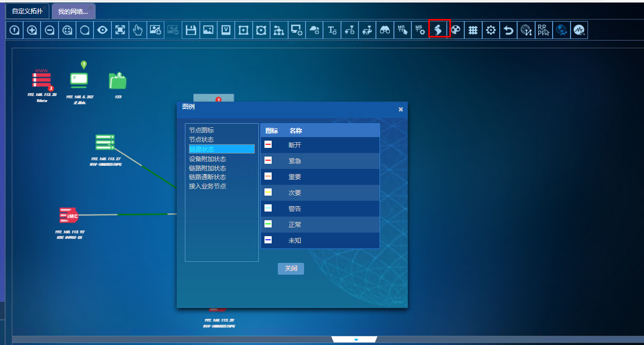Open the gear settings toolbar icon
The width and height of the screenshot is (644, 345).
pos(491,30)
